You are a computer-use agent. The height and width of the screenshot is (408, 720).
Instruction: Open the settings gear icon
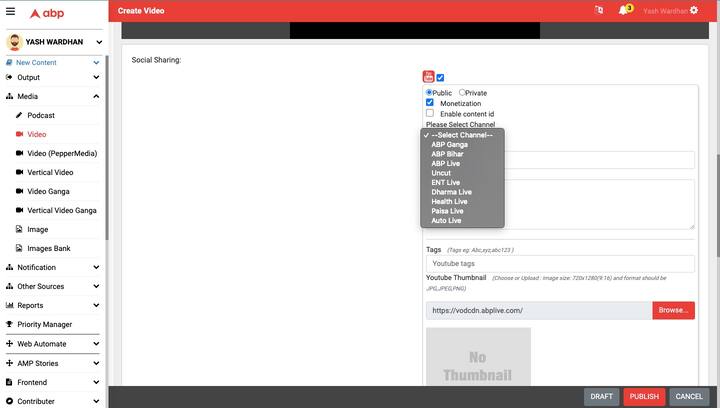pyautogui.click(x=694, y=10)
